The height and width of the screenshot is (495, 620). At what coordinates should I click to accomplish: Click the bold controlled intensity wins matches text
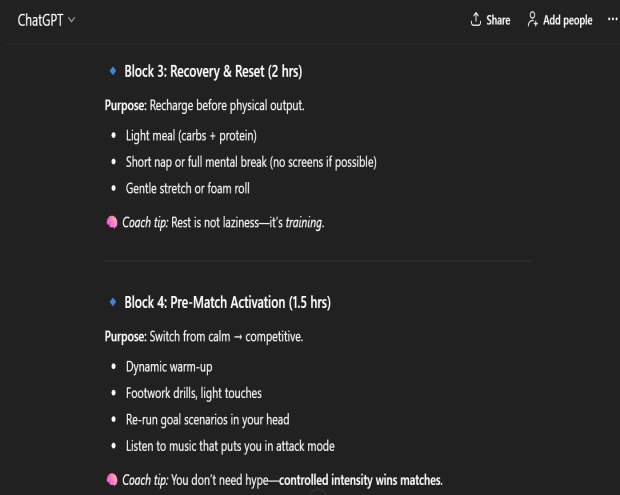click(359, 480)
